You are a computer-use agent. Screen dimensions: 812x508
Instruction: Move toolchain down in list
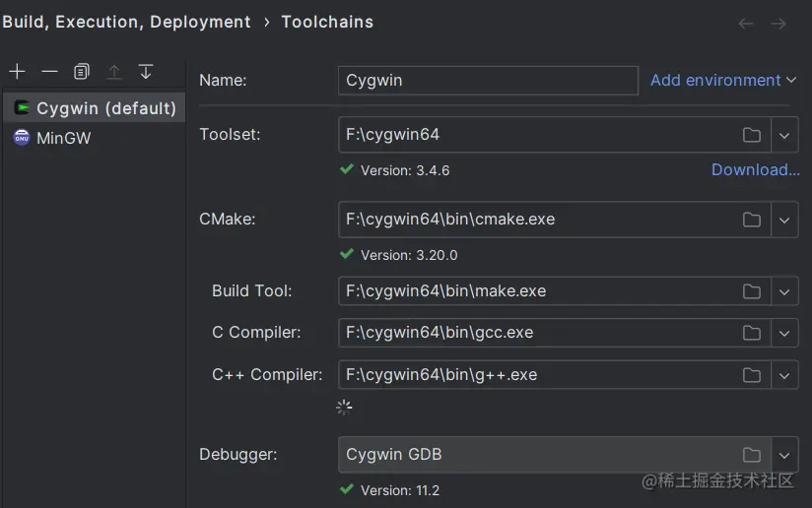coord(146,72)
